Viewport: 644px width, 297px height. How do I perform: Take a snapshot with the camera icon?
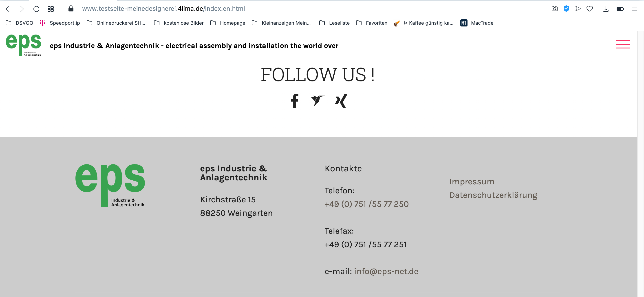554,9
